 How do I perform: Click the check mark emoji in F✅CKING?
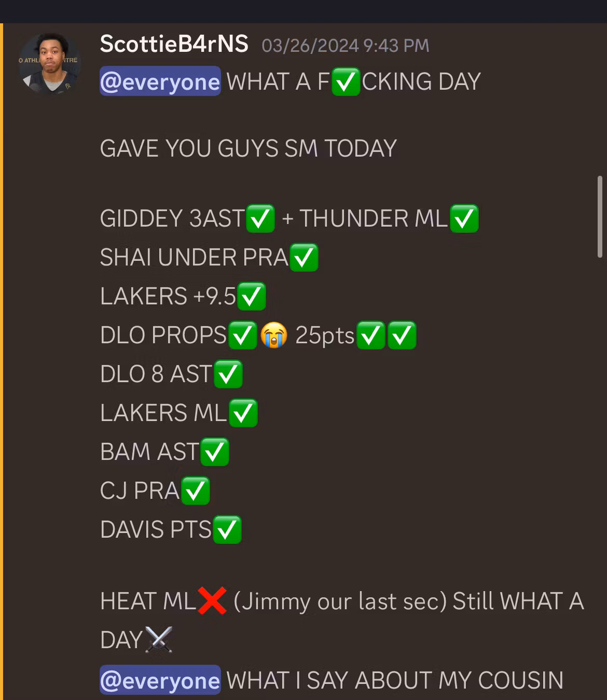click(x=346, y=82)
